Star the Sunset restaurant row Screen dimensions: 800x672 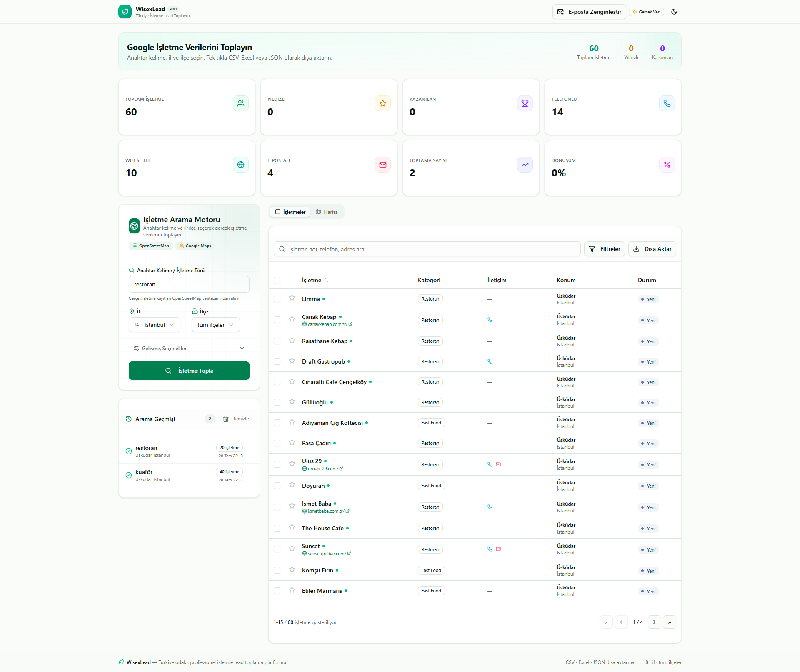click(292, 548)
